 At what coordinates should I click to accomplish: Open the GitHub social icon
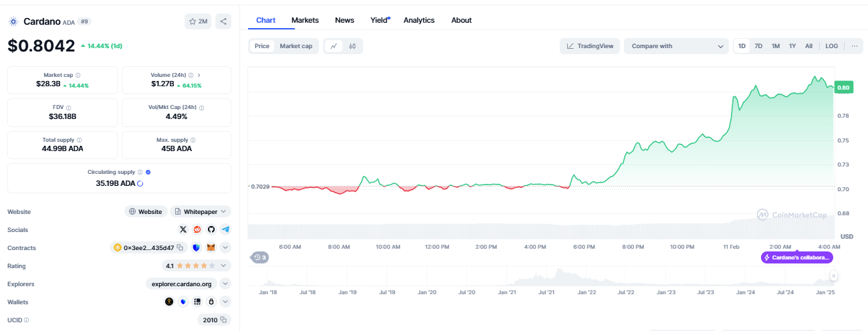coord(211,229)
